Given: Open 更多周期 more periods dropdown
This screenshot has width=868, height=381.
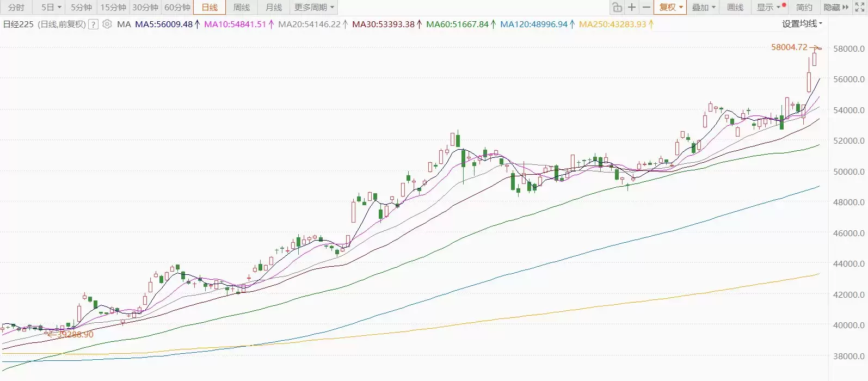Looking at the screenshot, I should coord(314,7).
